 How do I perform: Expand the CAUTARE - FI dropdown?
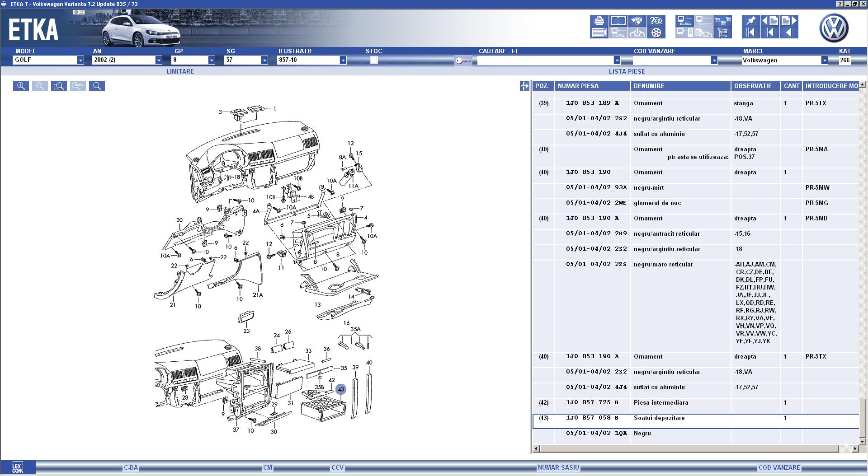coord(617,60)
